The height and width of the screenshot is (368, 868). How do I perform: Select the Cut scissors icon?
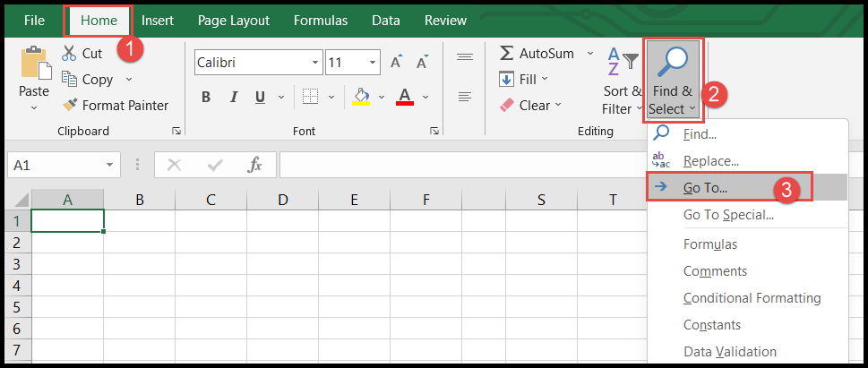click(x=69, y=53)
